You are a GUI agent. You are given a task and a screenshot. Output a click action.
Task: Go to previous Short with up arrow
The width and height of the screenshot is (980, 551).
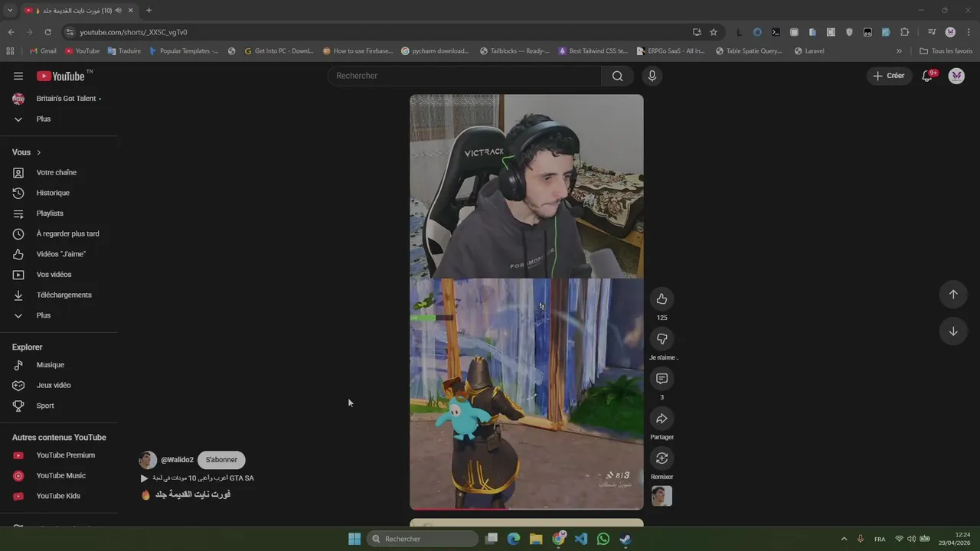click(953, 295)
